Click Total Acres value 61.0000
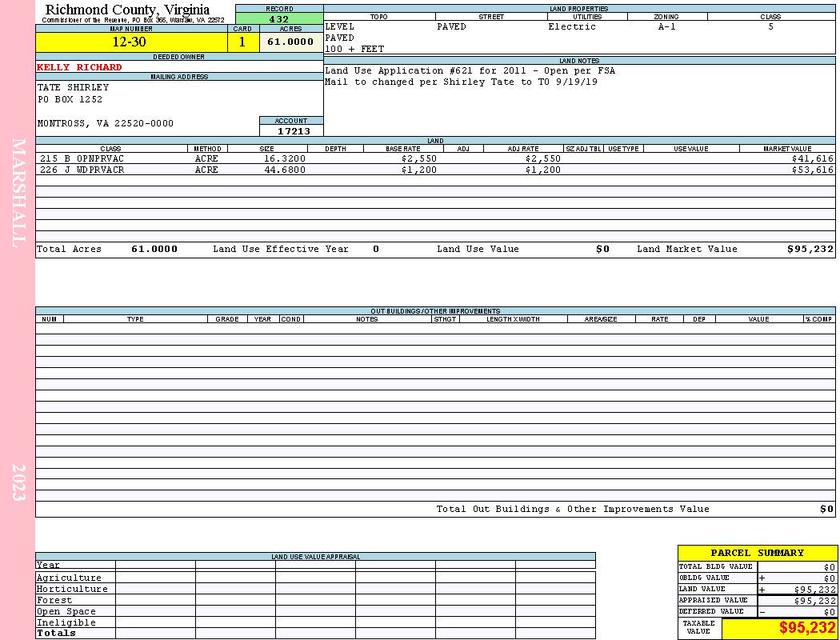Image resolution: width=840 pixels, height=640 pixels. 154,249
